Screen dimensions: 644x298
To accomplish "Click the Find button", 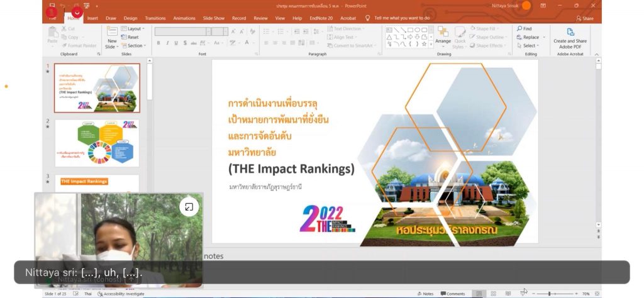I will click(x=525, y=29).
